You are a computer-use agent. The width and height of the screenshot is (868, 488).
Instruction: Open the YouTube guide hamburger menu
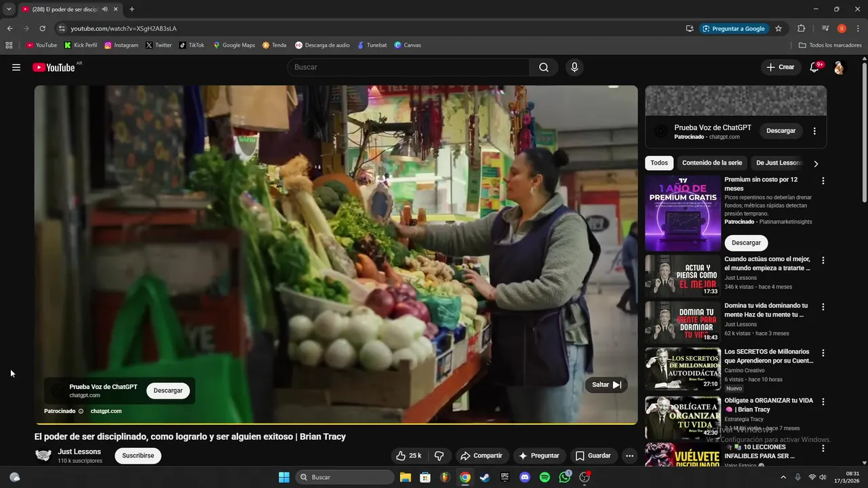tap(16, 67)
